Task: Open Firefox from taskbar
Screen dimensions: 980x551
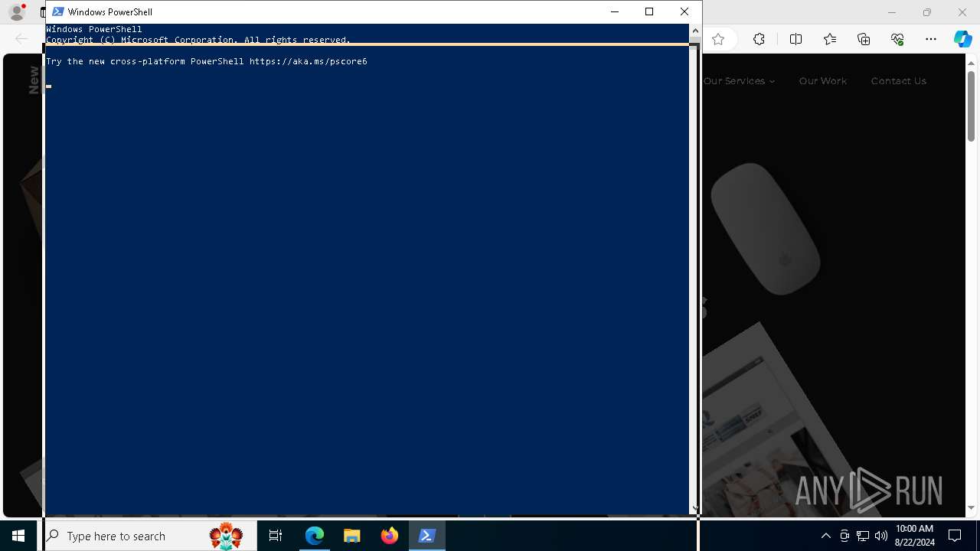Action: (390, 536)
